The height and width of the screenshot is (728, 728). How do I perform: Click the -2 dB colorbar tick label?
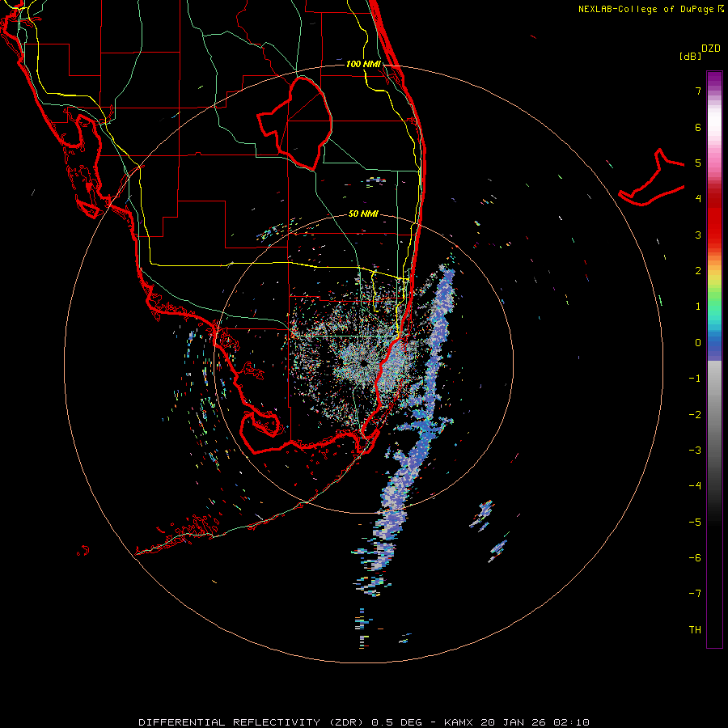click(695, 415)
